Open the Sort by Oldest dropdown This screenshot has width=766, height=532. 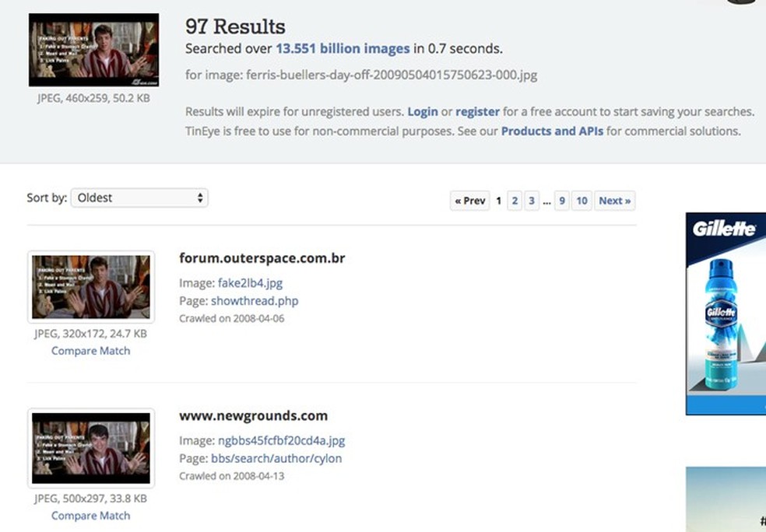pos(139,198)
